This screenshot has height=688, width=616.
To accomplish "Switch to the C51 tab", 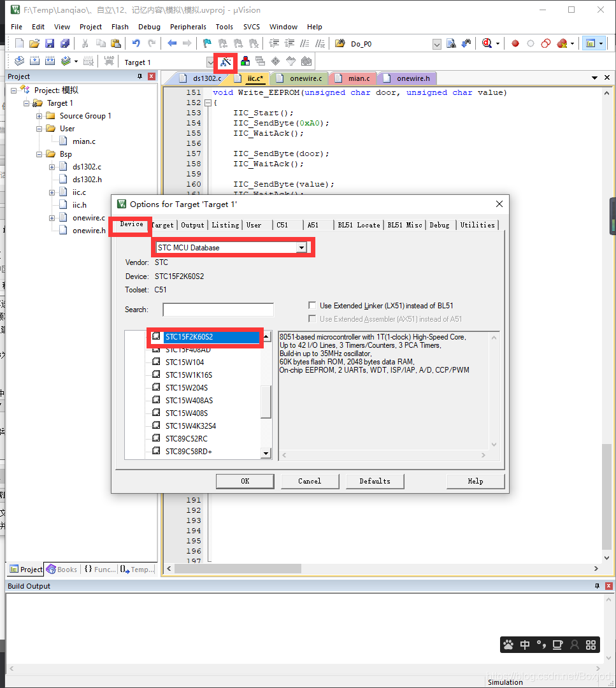I will coord(283,225).
